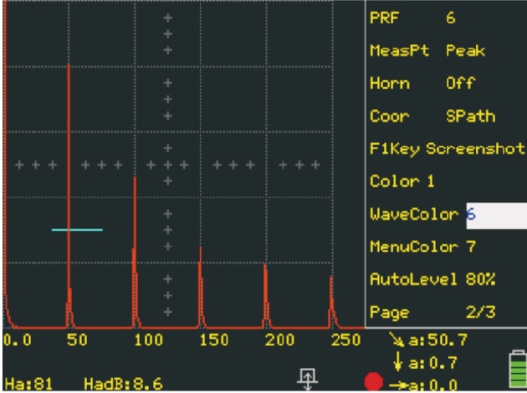Click the downward depth arrow icon
This screenshot has width=527, height=393.
pos(398,362)
